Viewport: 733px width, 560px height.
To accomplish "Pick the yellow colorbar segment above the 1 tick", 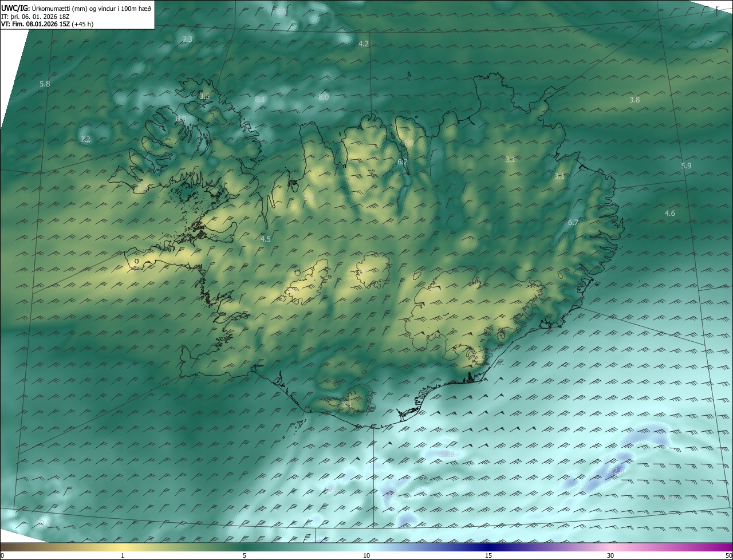I will [x=123, y=547].
